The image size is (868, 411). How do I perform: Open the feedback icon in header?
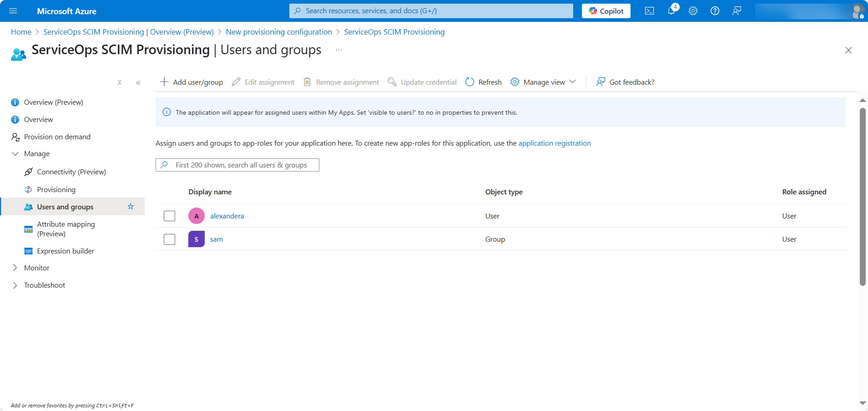pyautogui.click(x=737, y=11)
